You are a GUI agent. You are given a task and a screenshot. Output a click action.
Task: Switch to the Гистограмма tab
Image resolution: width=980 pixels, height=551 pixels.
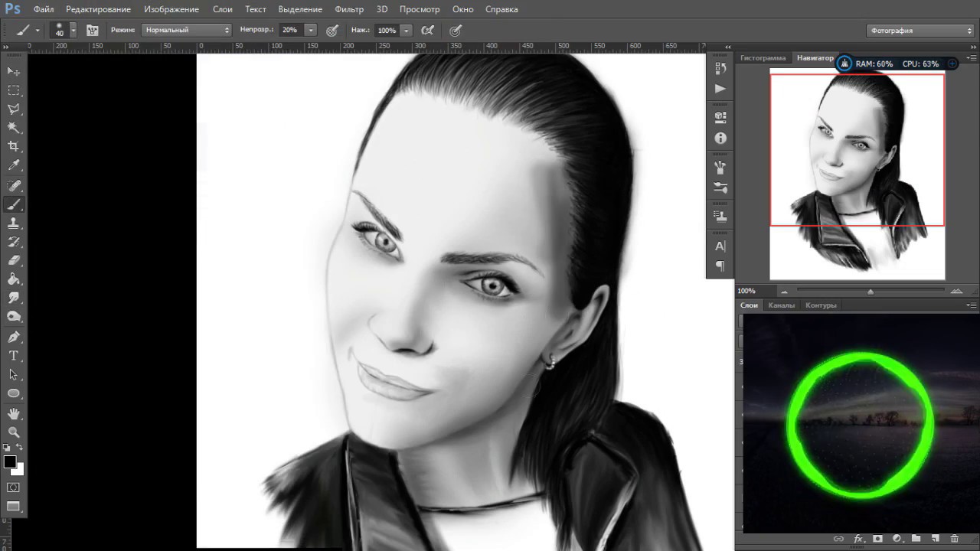763,58
